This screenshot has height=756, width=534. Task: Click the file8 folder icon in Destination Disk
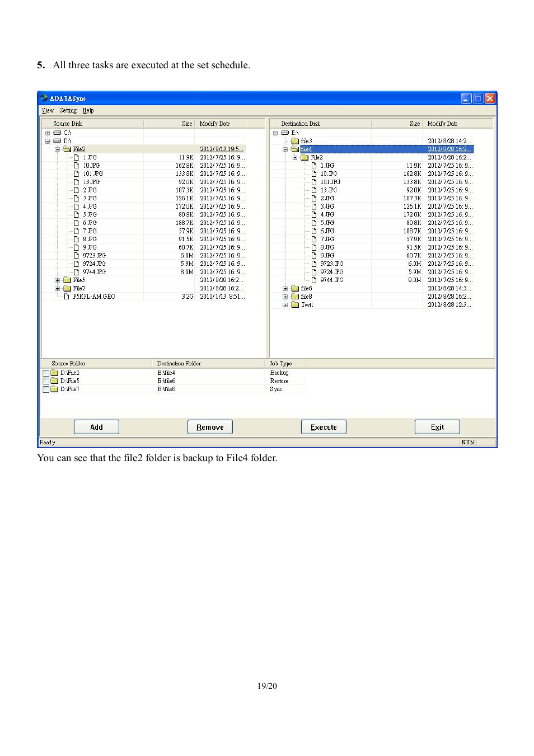coord(295,297)
